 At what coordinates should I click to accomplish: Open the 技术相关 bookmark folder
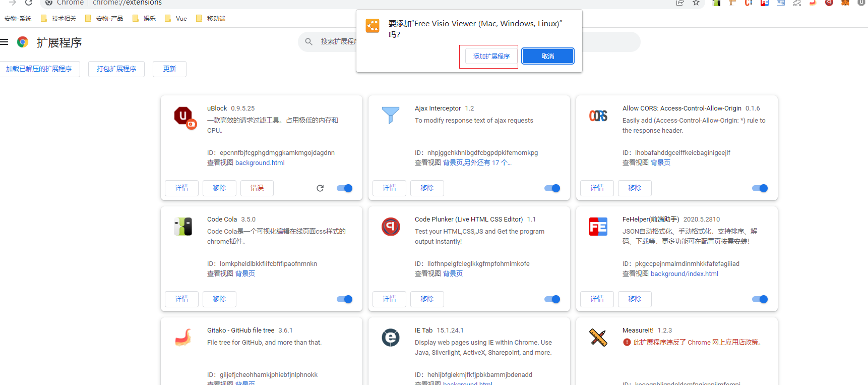(58, 19)
